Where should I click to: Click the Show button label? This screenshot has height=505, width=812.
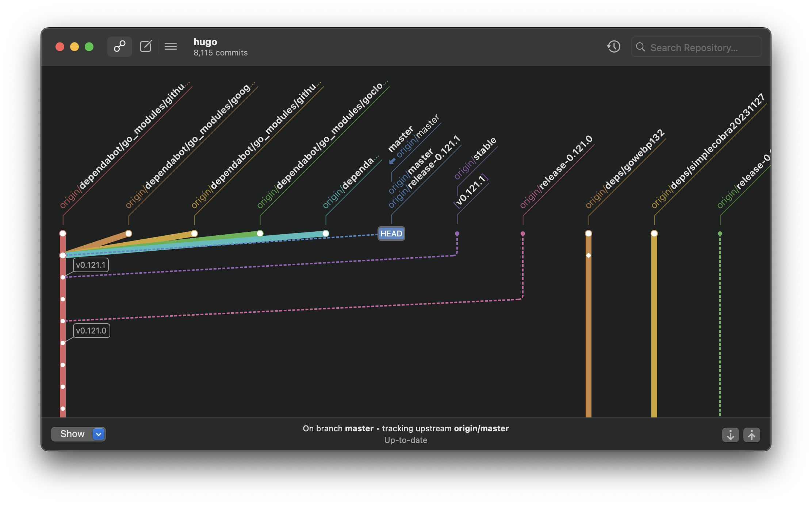[x=72, y=434]
